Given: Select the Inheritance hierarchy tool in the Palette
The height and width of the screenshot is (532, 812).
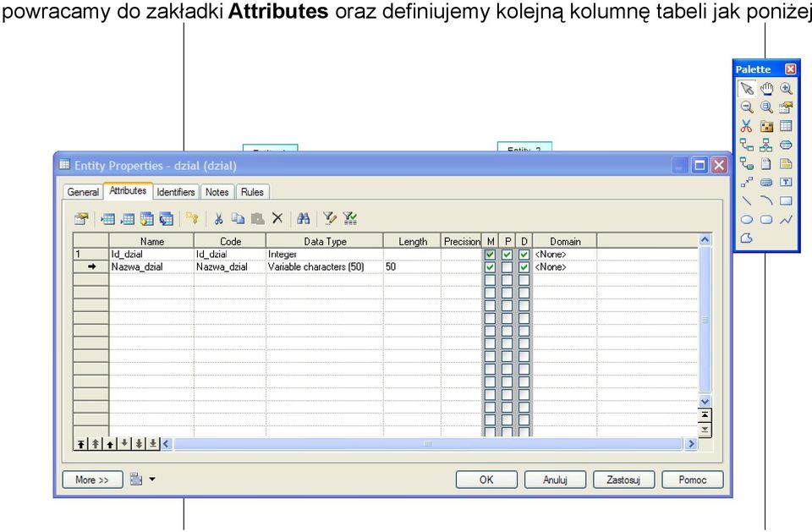Looking at the screenshot, I should (x=766, y=145).
